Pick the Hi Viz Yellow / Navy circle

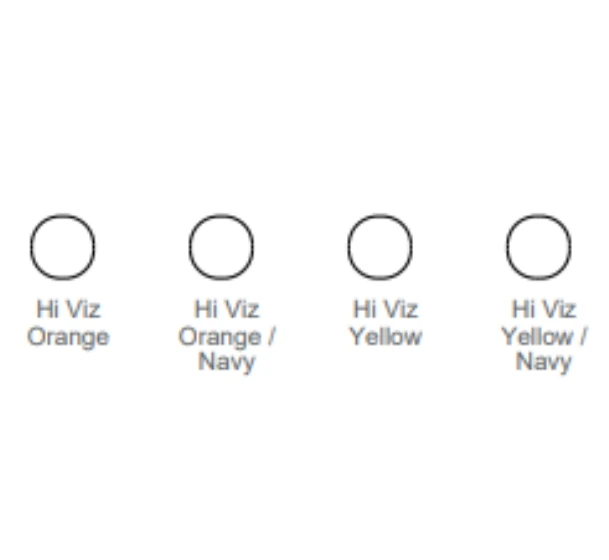tap(539, 247)
